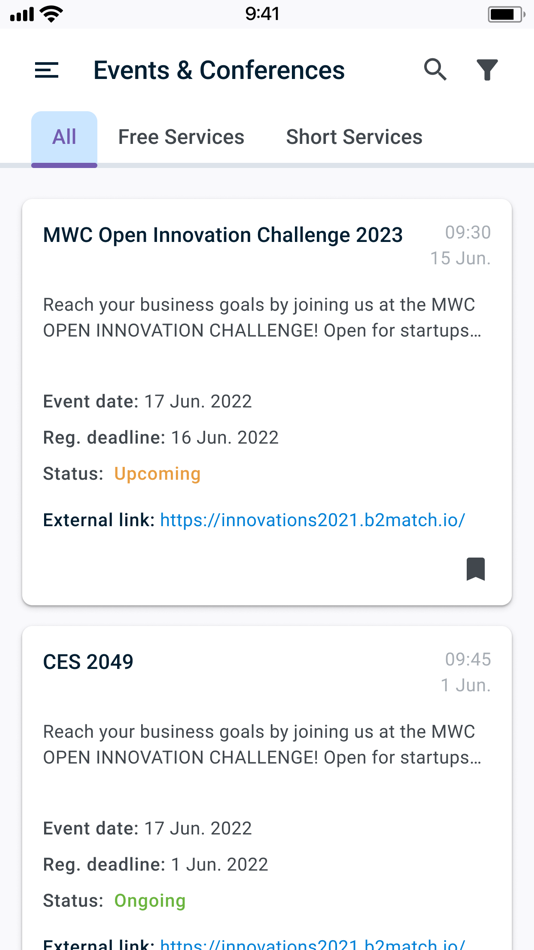
Task: Open the CES 2049 event title
Action: [88, 662]
